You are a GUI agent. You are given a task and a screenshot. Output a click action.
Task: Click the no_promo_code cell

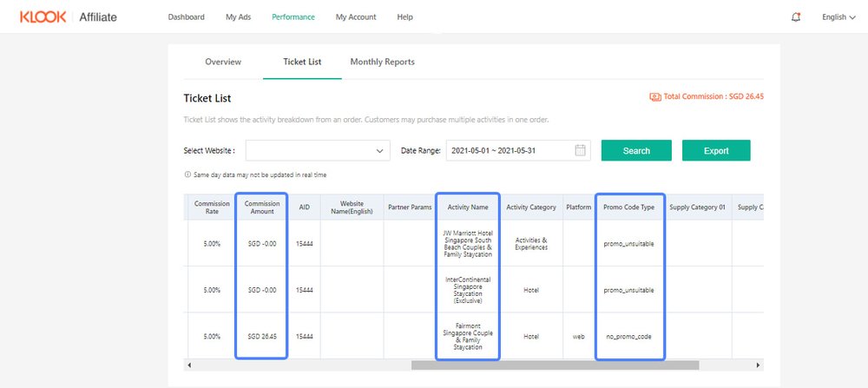[628, 337]
